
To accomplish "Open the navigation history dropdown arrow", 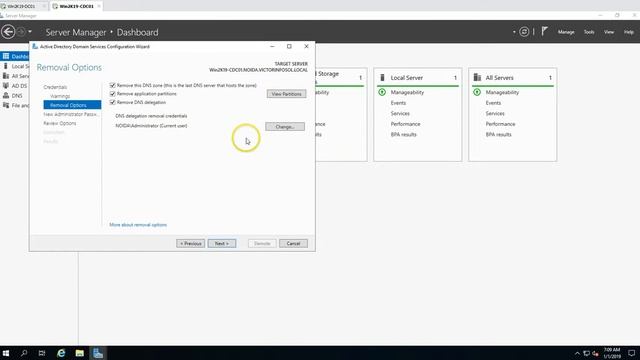I will pyautogui.click(x=30, y=32).
